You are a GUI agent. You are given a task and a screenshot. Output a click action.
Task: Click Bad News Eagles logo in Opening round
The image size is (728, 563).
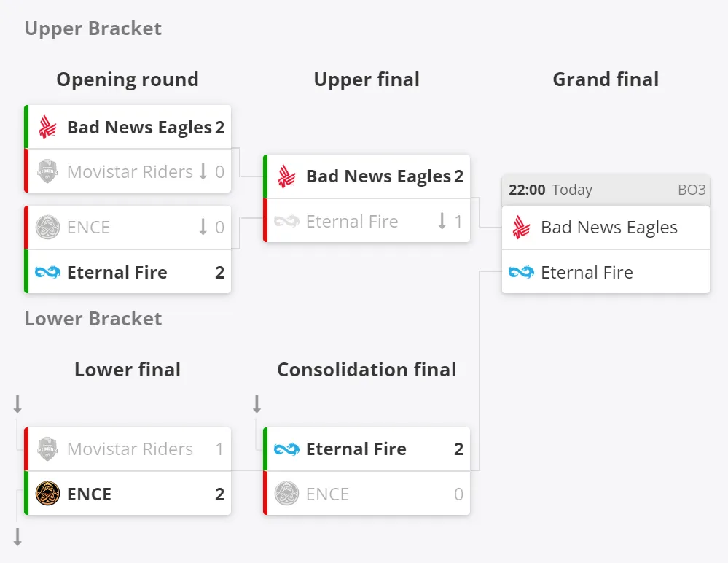click(x=47, y=127)
